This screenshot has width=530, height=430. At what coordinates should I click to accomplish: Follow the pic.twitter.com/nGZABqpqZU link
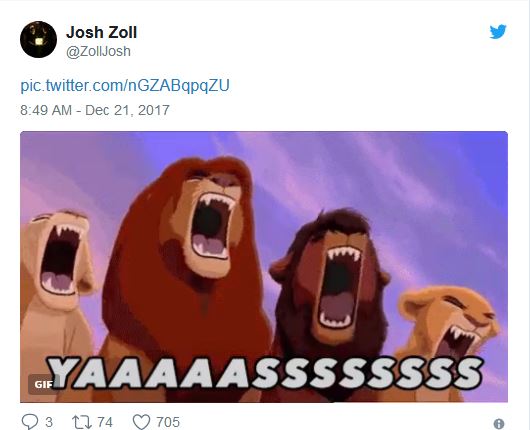125,85
